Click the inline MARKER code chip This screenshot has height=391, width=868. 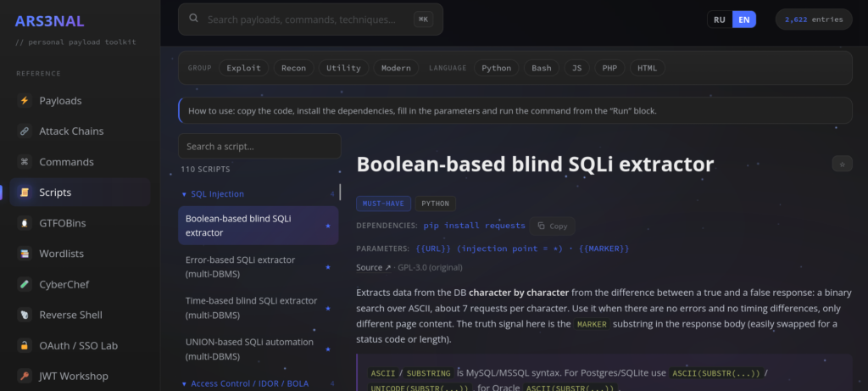click(593, 325)
